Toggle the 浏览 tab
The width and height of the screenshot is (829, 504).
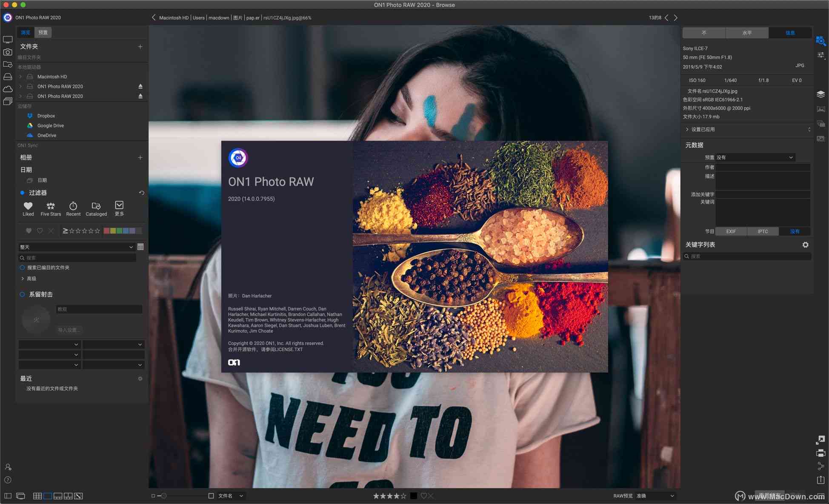click(x=24, y=31)
